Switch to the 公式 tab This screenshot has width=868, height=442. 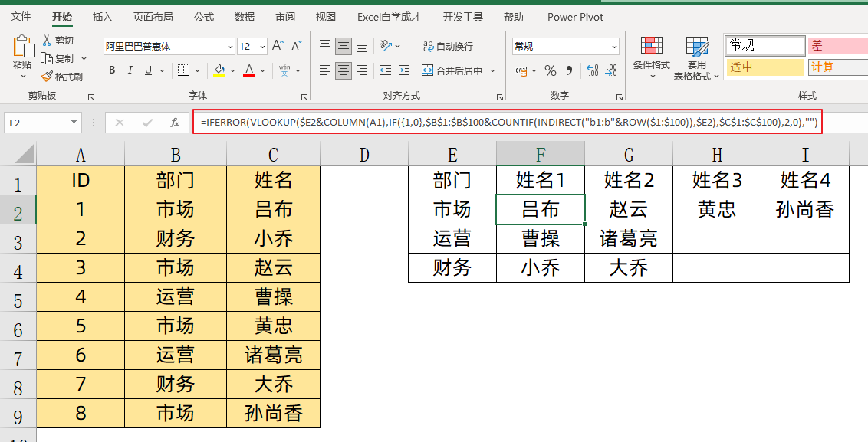click(x=204, y=17)
